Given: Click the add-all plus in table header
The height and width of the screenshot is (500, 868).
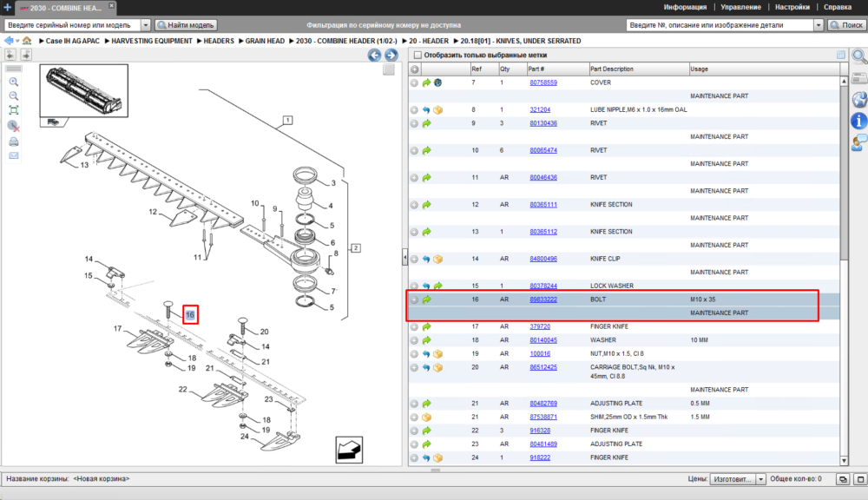Looking at the screenshot, I should pyautogui.click(x=415, y=69).
